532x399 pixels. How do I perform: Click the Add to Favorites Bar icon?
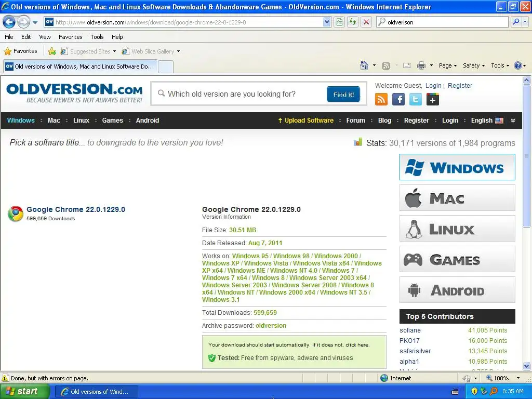point(52,51)
